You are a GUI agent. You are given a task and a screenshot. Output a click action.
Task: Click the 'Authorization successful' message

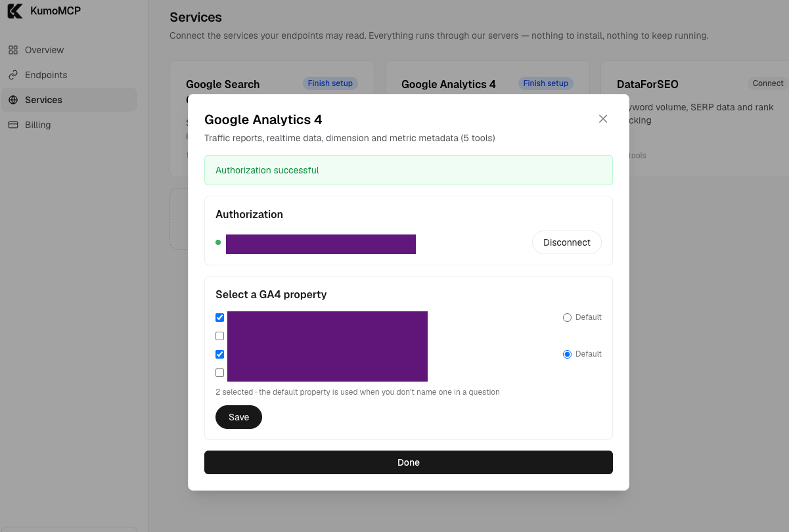coord(267,170)
